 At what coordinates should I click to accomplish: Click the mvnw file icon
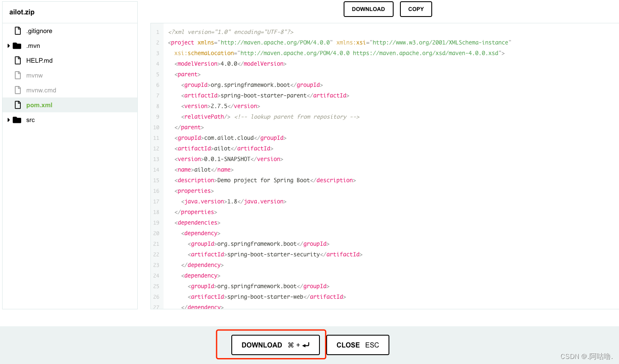click(18, 75)
